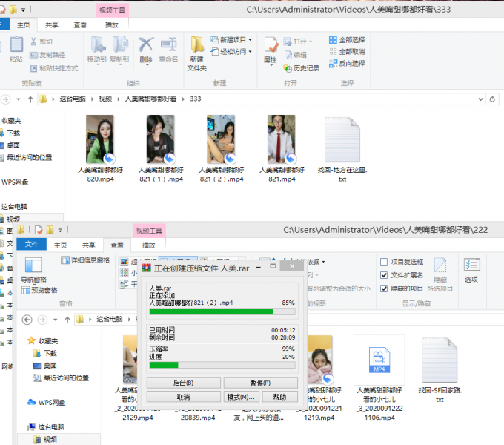Image resolution: width=504 pixels, height=445 pixels.
Task: Toggle the 文件扩展名 (File name extensions) checkbox
Action: (x=383, y=275)
